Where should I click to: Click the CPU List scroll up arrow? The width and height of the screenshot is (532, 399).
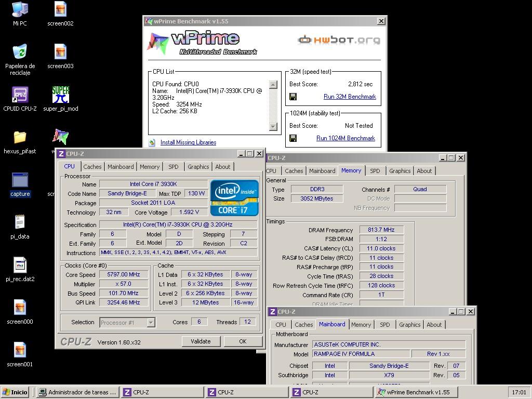273,85
